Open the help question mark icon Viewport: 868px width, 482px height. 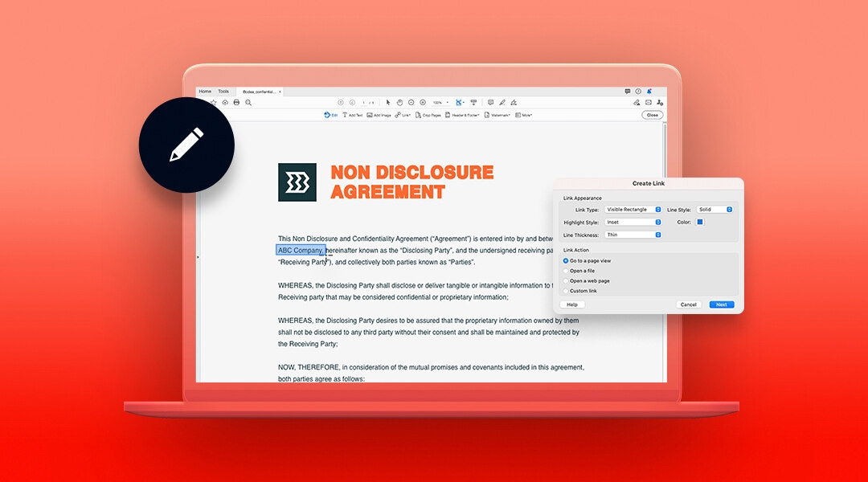tap(638, 92)
